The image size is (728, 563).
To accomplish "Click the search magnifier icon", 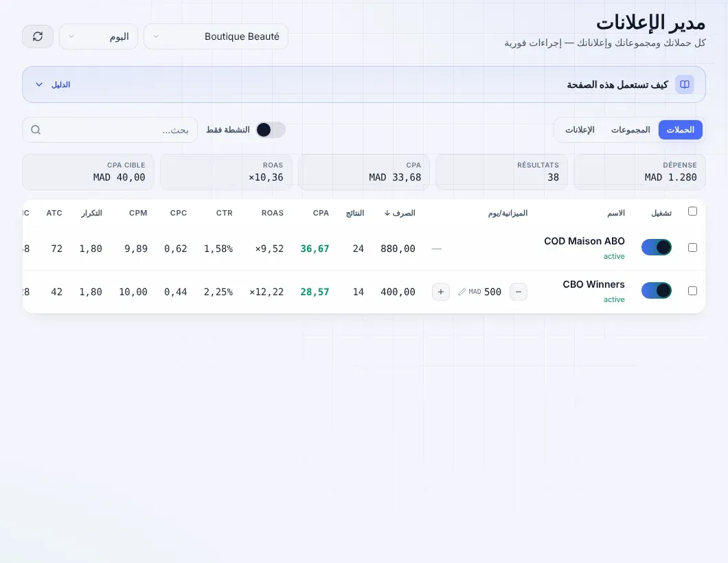I will pos(36,130).
